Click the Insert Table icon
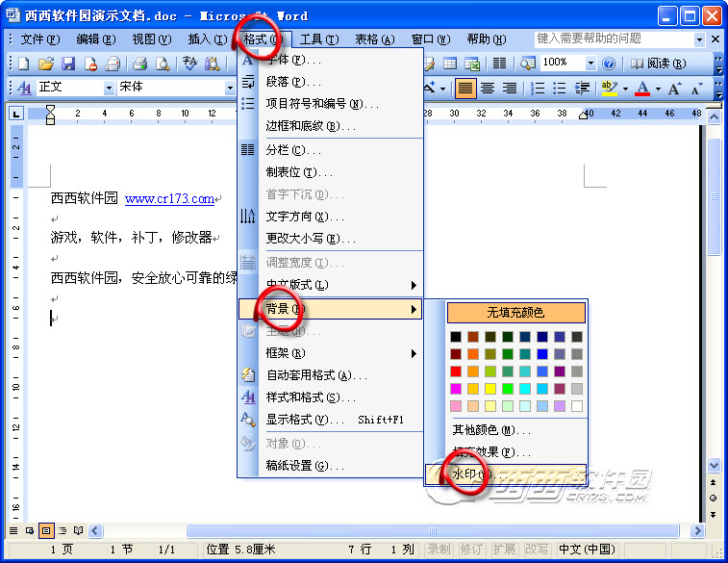Viewport: 728px width, 563px height. pyautogui.click(x=450, y=64)
